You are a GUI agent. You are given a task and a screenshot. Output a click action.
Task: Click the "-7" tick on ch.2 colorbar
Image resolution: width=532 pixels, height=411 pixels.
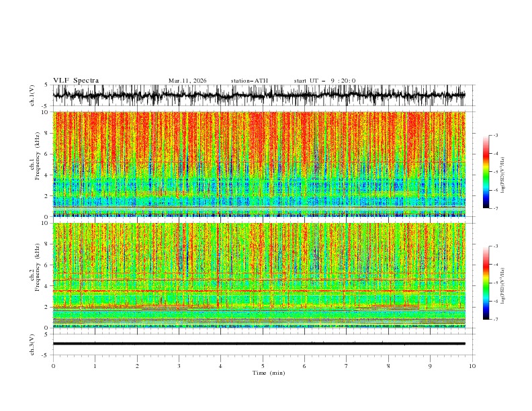tap(495, 320)
